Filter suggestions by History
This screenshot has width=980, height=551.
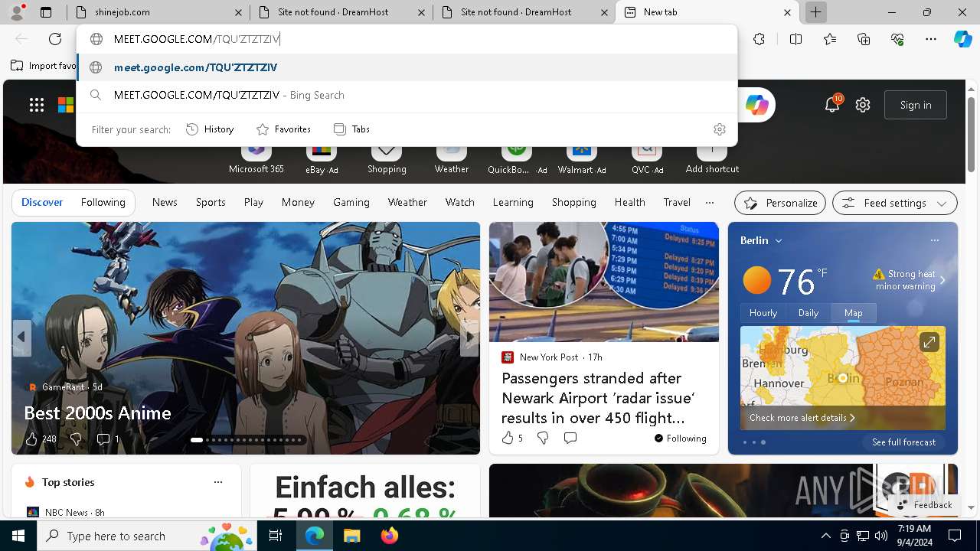[210, 129]
